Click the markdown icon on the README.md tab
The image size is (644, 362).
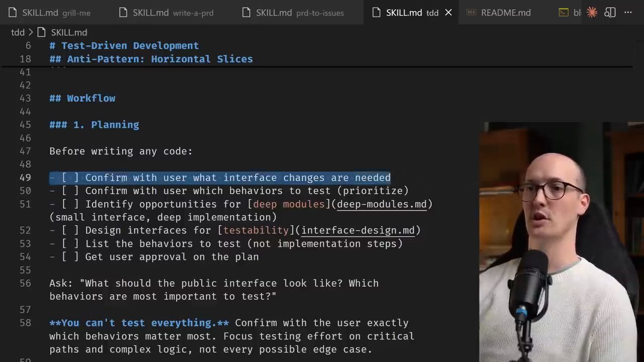[x=471, y=13]
